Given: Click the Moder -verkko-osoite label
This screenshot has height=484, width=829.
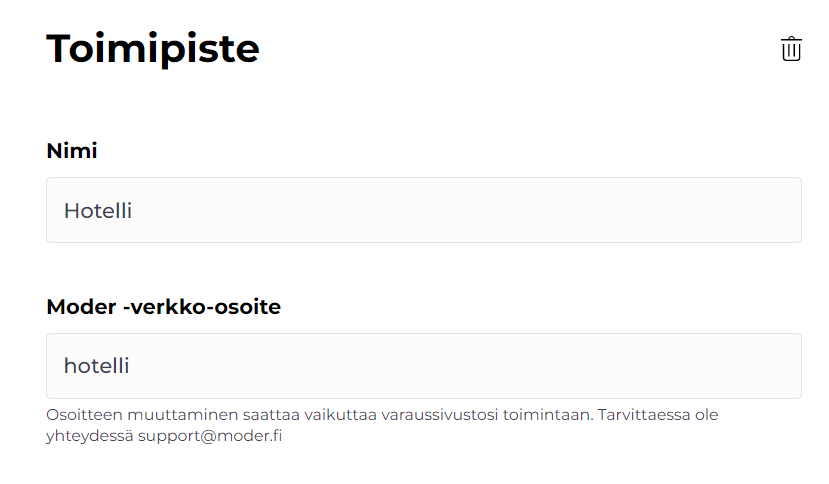Looking at the screenshot, I should tap(163, 307).
